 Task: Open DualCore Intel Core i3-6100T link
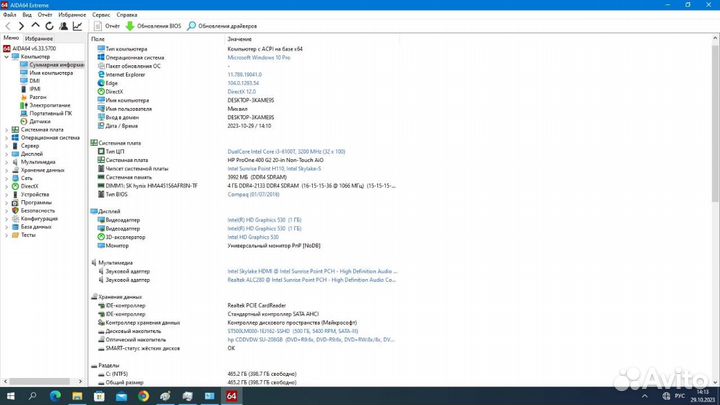[x=286, y=152]
